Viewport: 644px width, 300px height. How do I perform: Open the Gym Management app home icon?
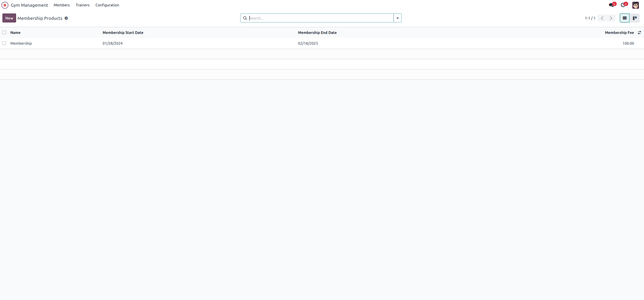point(5,5)
